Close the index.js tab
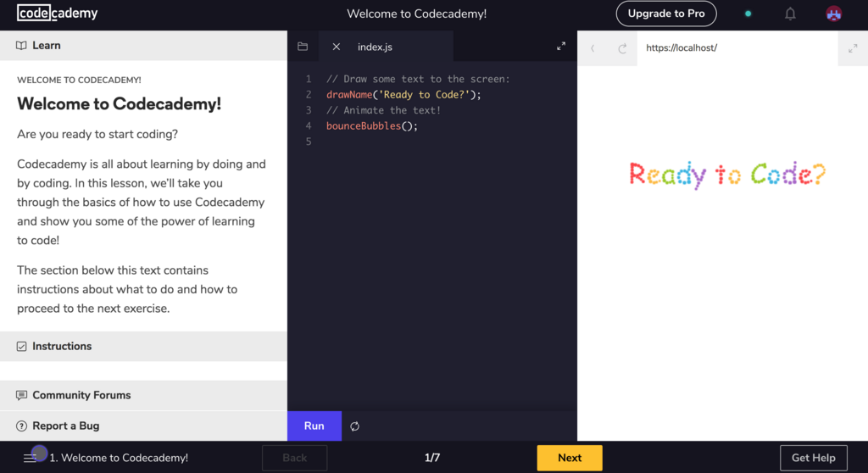 coord(336,47)
